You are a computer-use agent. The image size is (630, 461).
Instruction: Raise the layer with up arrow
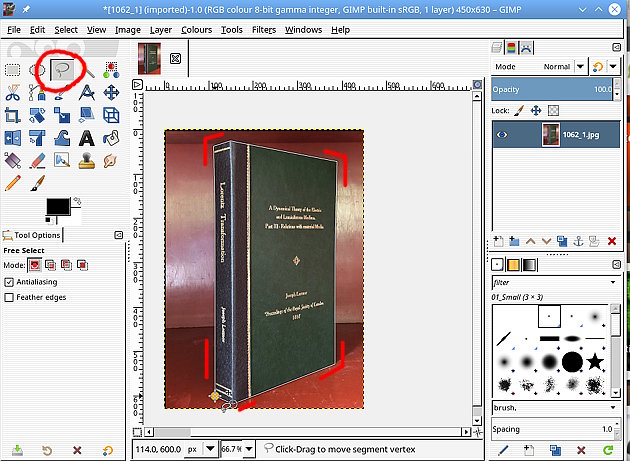(x=530, y=241)
